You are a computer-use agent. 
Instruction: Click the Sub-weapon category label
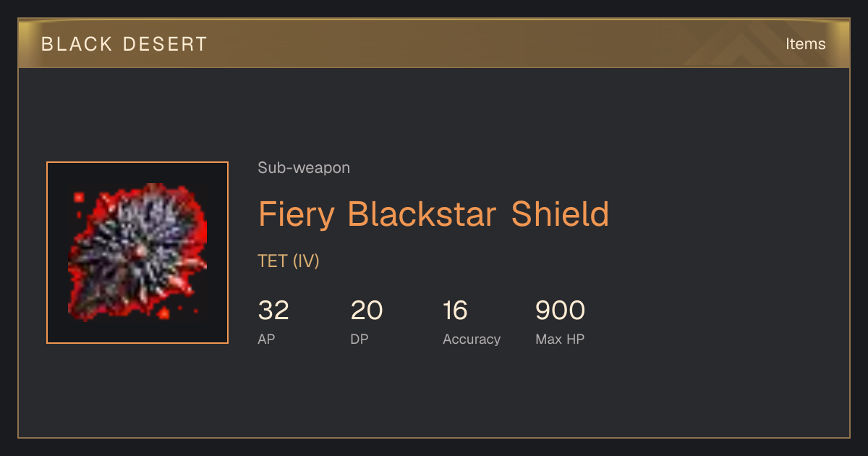click(x=304, y=168)
